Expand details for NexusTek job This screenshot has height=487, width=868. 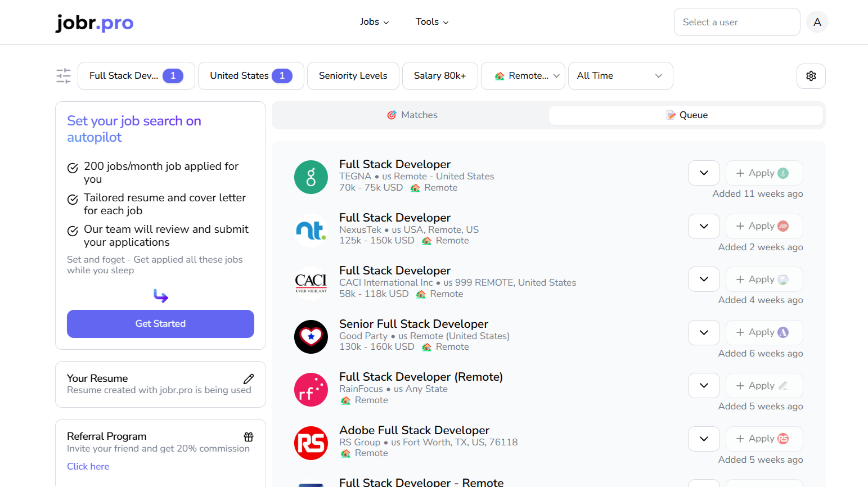click(x=704, y=226)
